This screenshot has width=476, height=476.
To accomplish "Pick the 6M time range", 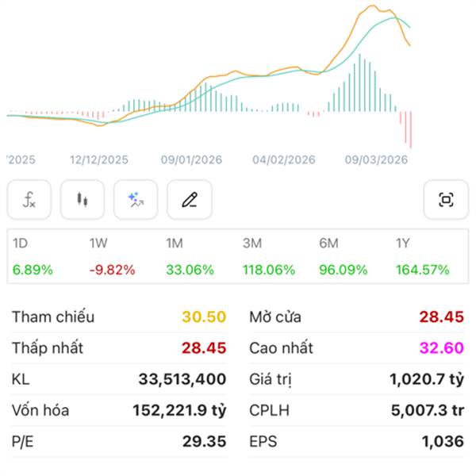I will click(344, 256).
